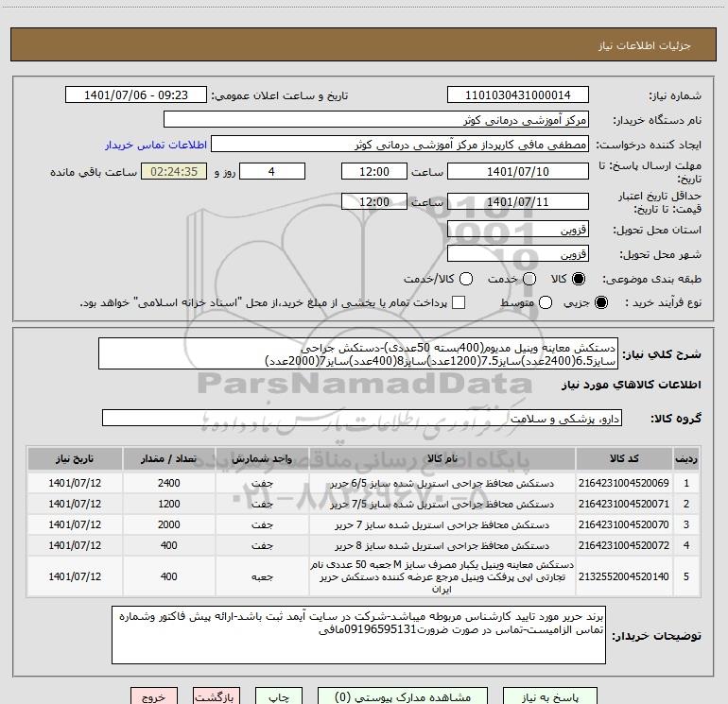Click the نام کالا column header
This screenshot has width=728, height=704.
[442, 458]
